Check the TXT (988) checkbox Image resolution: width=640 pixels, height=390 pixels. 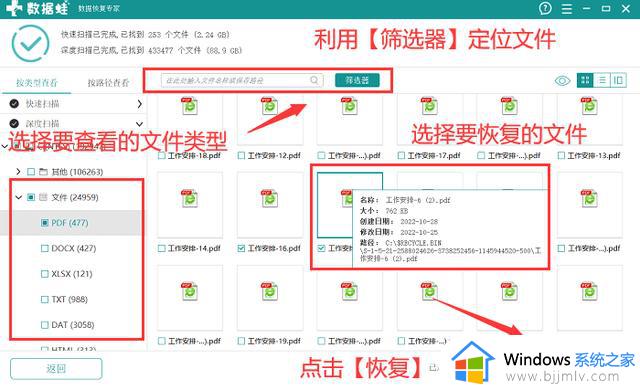tap(45, 299)
